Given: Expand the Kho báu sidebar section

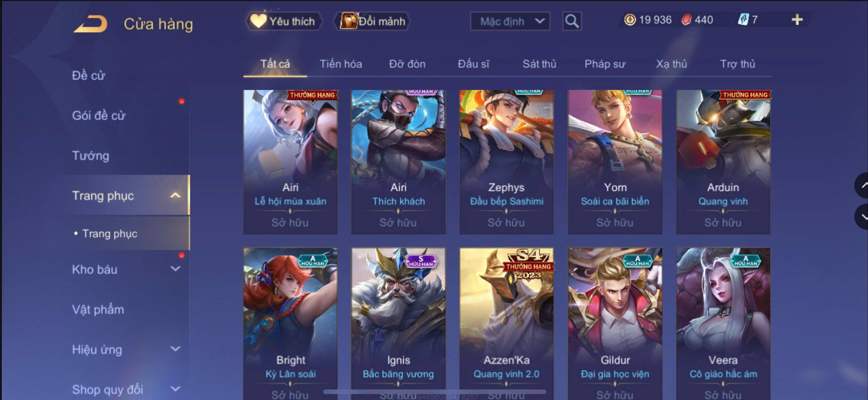Looking at the screenshot, I should [x=176, y=269].
